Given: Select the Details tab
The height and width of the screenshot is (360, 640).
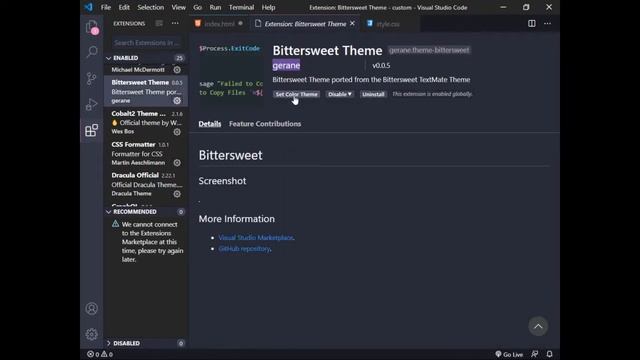Looking at the screenshot, I should 210,124.
